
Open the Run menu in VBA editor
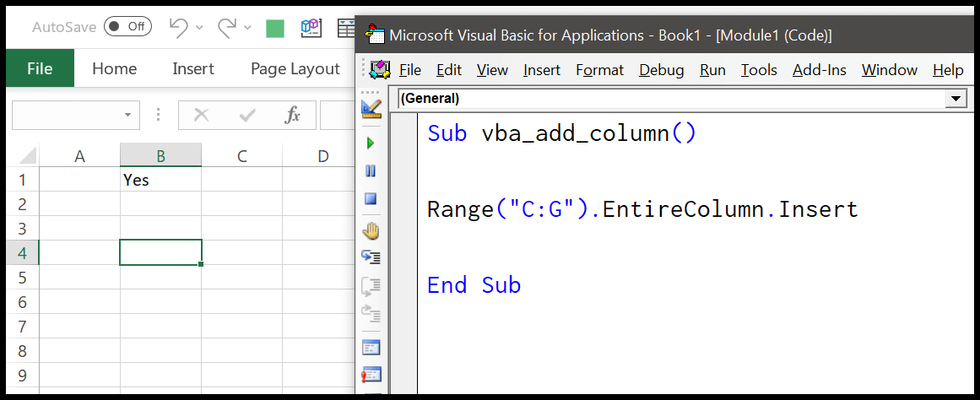point(712,70)
